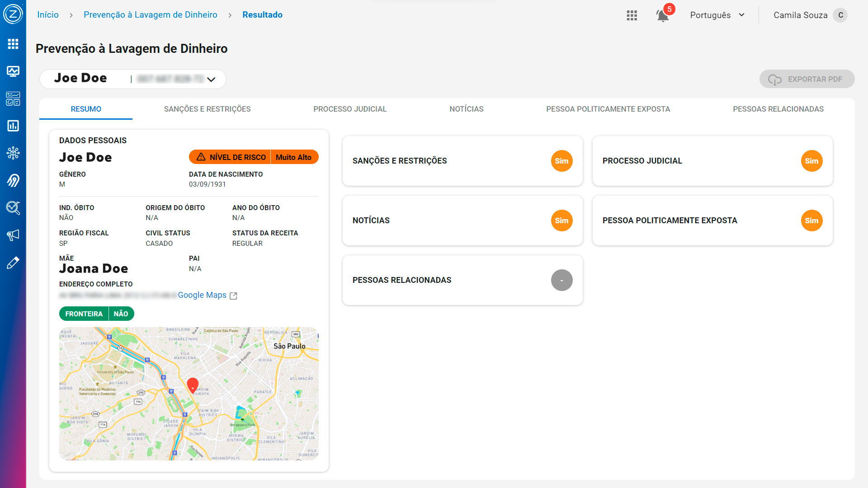Image resolution: width=868 pixels, height=488 pixels.
Task: Open the network nodes sidebar icon
Action: [13, 153]
